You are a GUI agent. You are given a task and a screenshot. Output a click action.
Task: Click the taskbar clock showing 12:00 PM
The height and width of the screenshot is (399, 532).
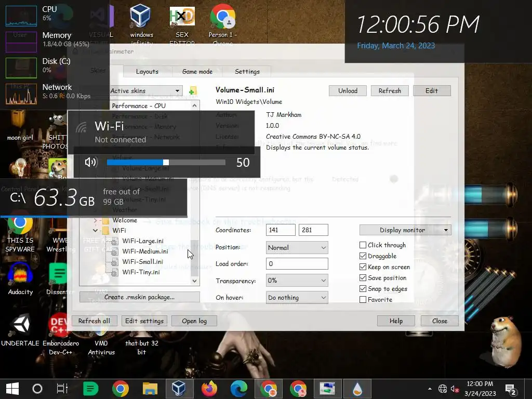click(x=480, y=389)
